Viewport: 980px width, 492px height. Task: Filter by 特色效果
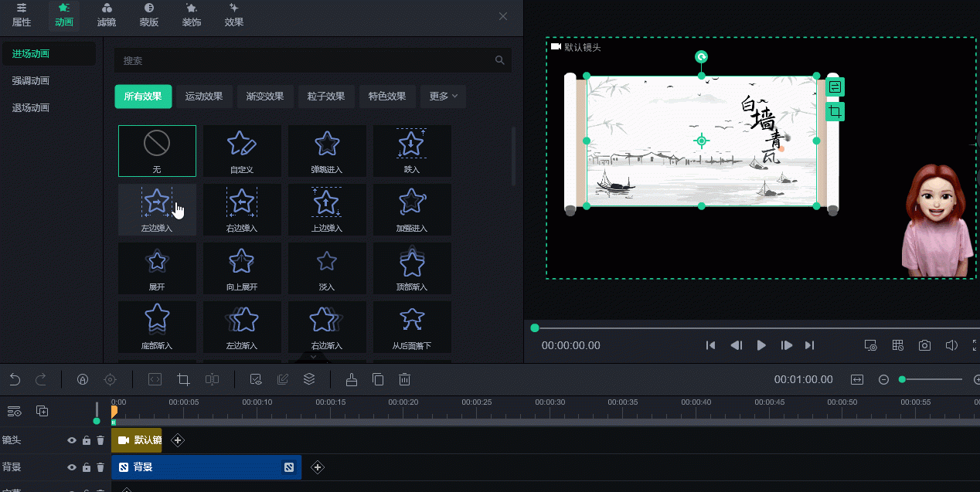coord(387,97)
